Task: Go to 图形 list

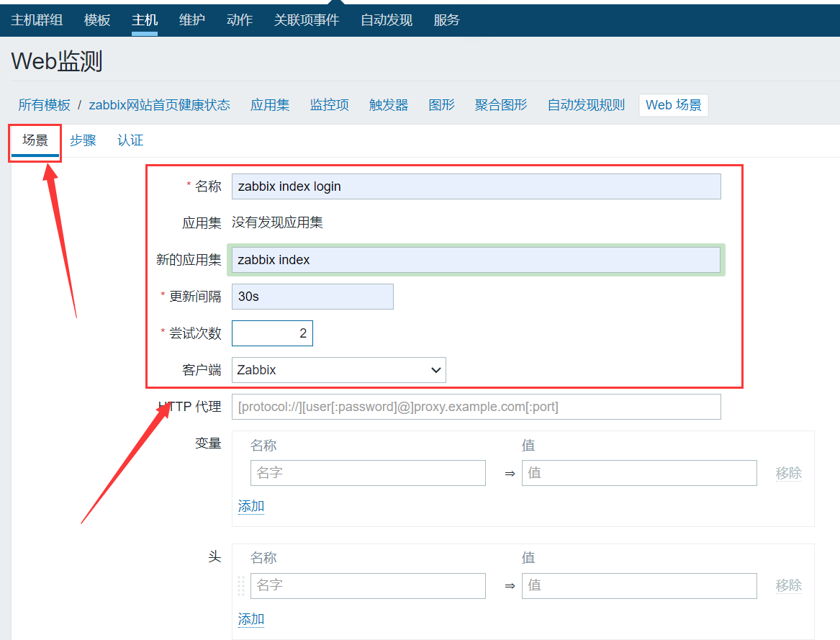Action: [x=442, y=105]
